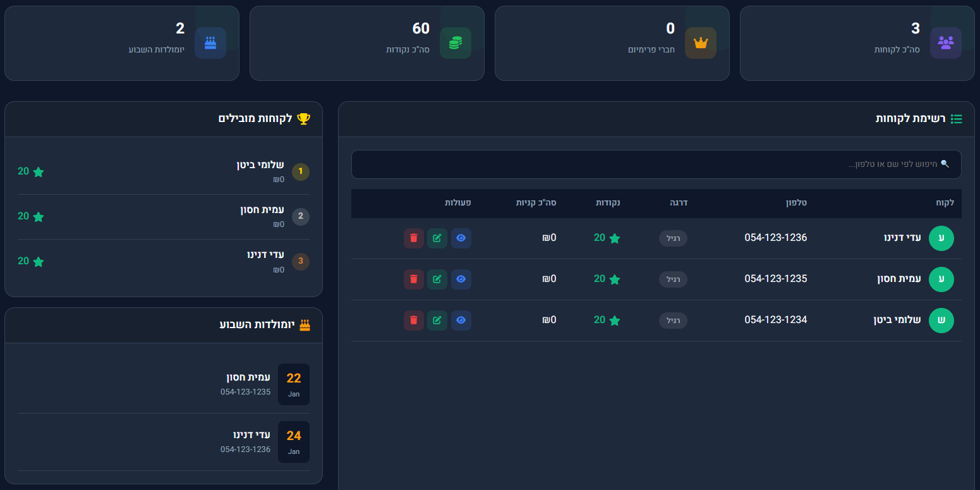Edit customer שלומי ביטון with pencil icon
Viewport: 980px width, 490px height.
(437, 321)
